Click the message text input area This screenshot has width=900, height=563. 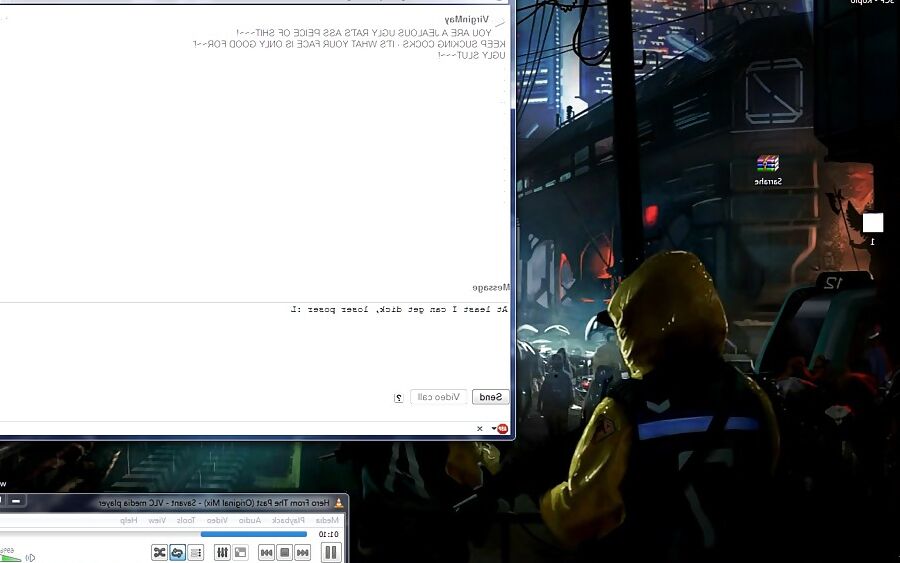[254, 343]
